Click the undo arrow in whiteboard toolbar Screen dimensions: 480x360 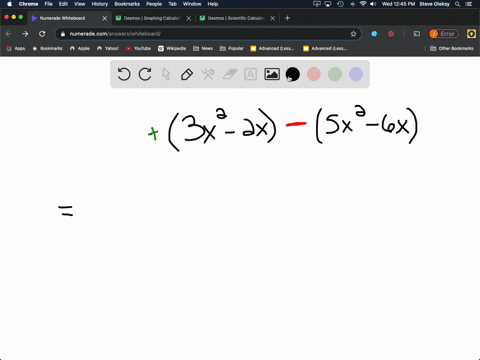124,74
